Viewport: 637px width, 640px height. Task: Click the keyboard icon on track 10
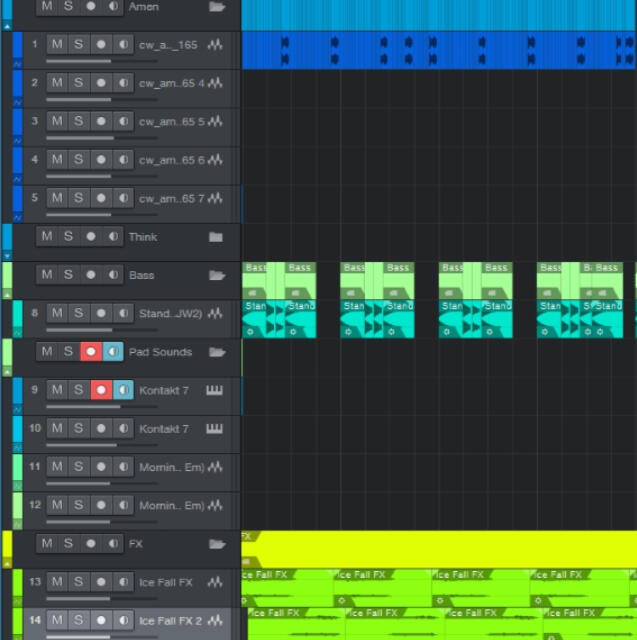point(215,429)
